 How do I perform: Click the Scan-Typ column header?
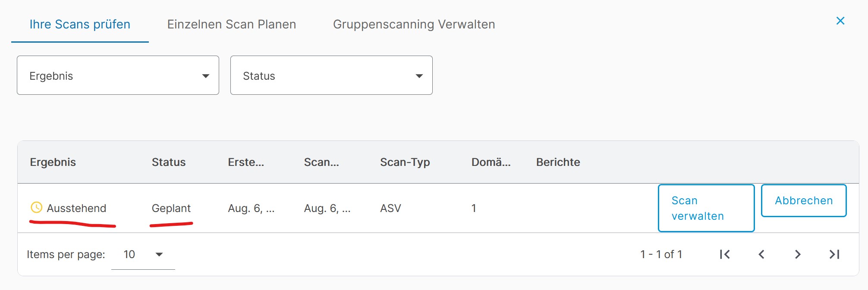coord(405,162)
